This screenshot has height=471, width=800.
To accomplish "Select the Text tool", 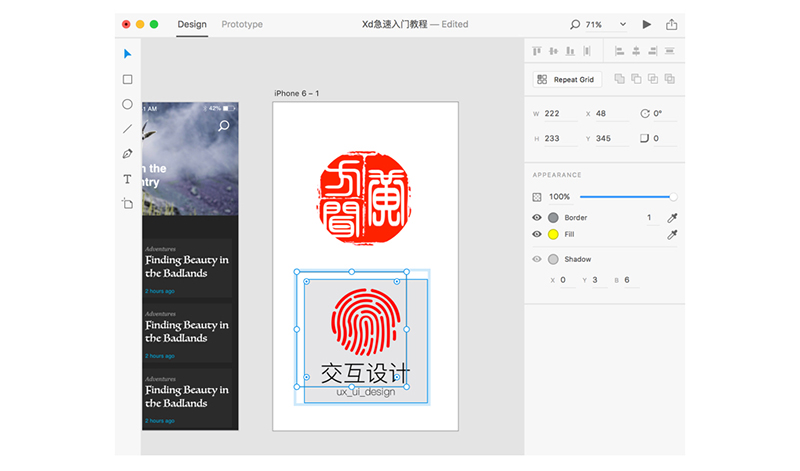I will pyautogui.click(x=127, y=179).
